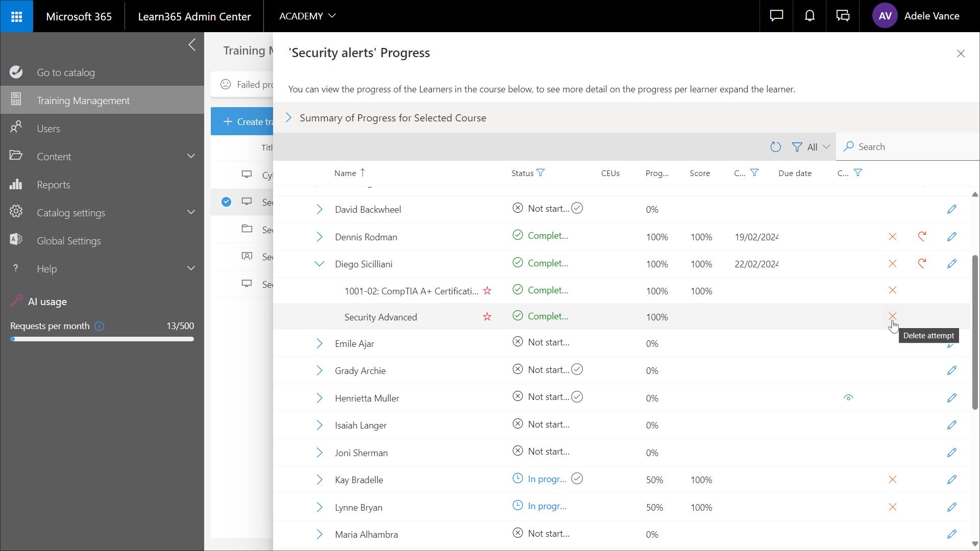Viewport: 980px width, 551px height.
Task: Click Status column filter icon
Action: [541, 173]
